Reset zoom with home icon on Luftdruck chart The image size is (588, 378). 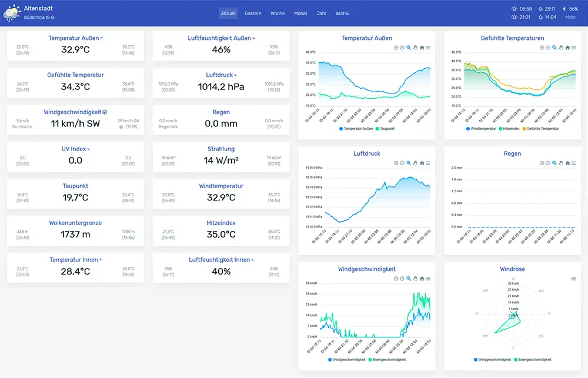click(422, 163)
